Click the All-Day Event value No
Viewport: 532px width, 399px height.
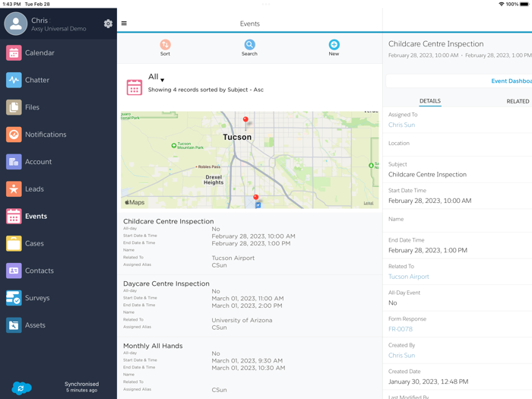[393, 303]
